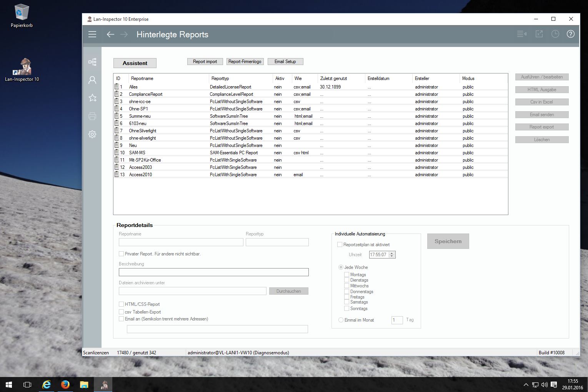The width and height of the screenshot is (588, 392).
Task: Click into the Beschreibung text field
Action: (213, 272)
